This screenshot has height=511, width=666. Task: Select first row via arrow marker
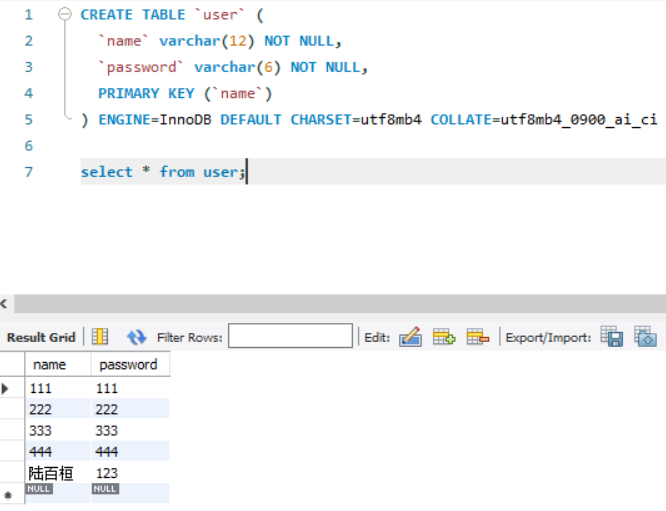click(6, 388)
